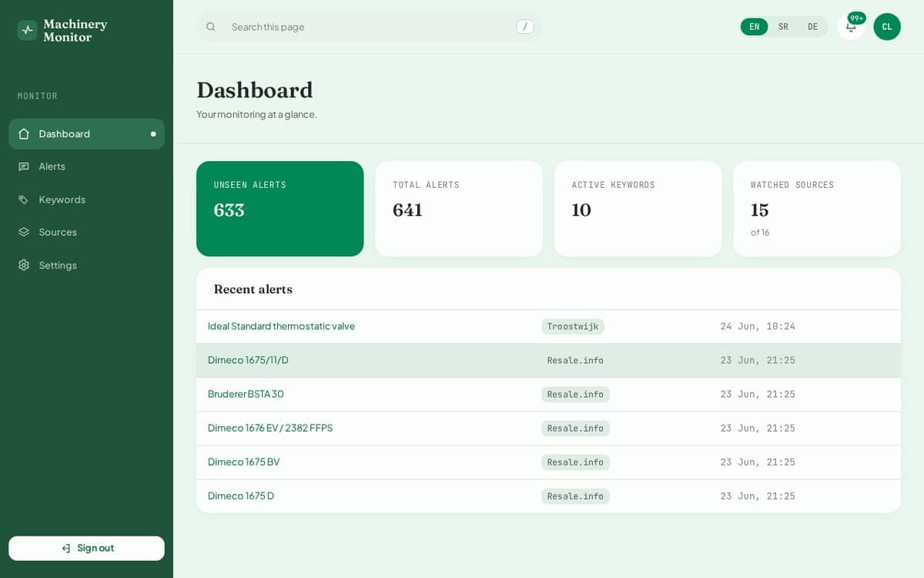This screenshot has height=578, width=924.
Task: Click the Troostwijk source tag
Action: click(573, 327)
